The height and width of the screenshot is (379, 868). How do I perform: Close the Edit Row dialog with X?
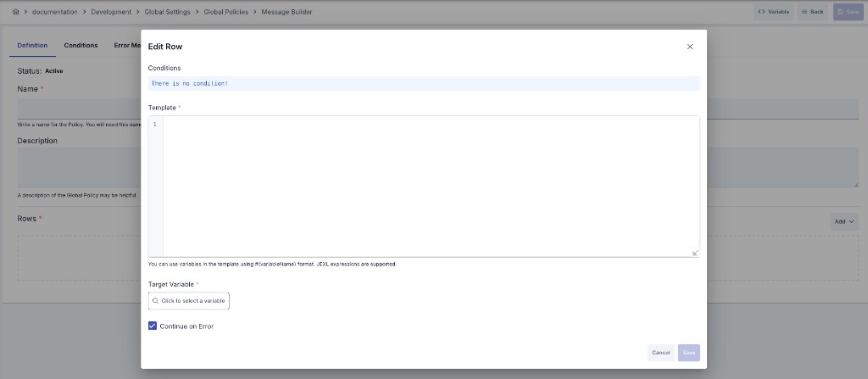click(690, 47)
